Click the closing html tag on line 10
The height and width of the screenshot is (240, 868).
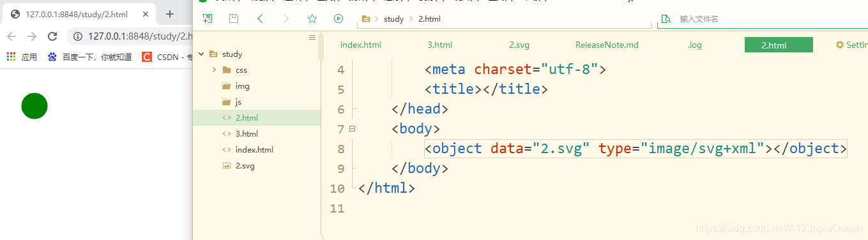tap(386, 188)
